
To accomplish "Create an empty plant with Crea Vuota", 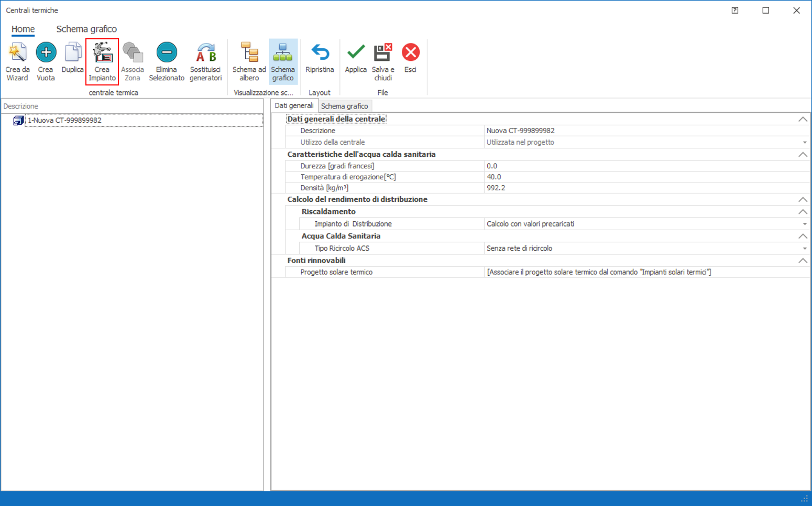I will [46, 61].
